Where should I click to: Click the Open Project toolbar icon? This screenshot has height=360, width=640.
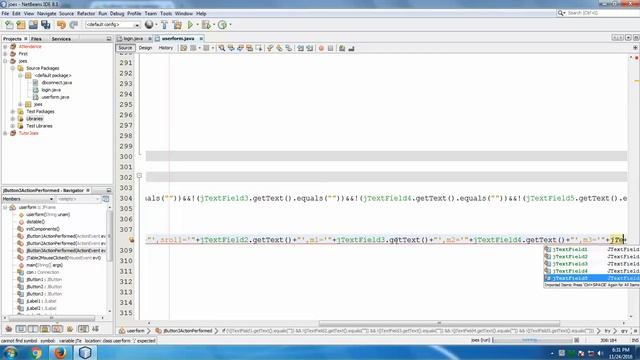click(33, 25)
